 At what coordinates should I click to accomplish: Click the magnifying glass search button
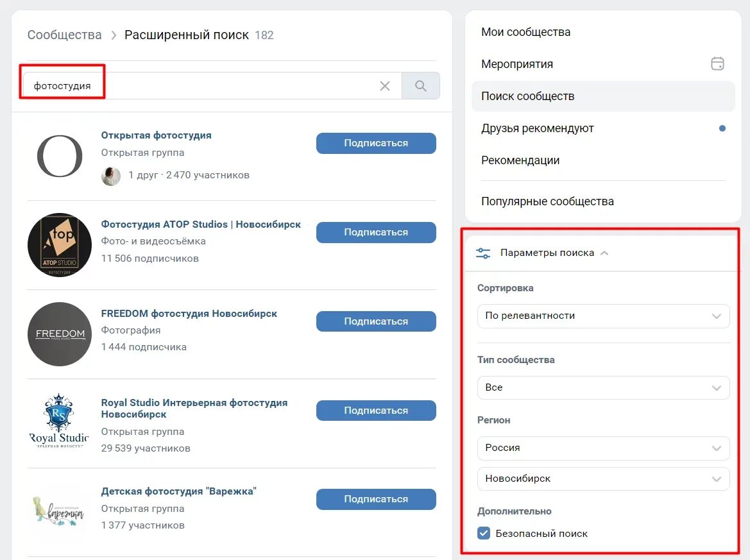coord(420,85)
